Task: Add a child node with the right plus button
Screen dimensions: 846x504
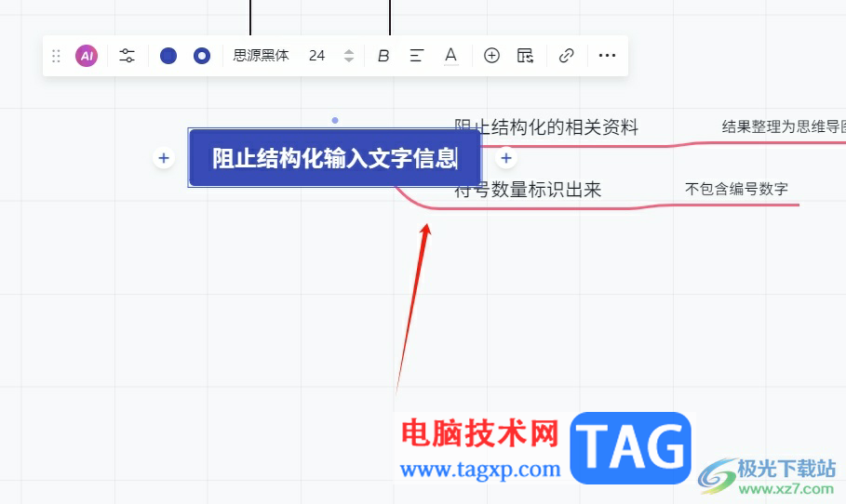Action: (x=506, y=158)
